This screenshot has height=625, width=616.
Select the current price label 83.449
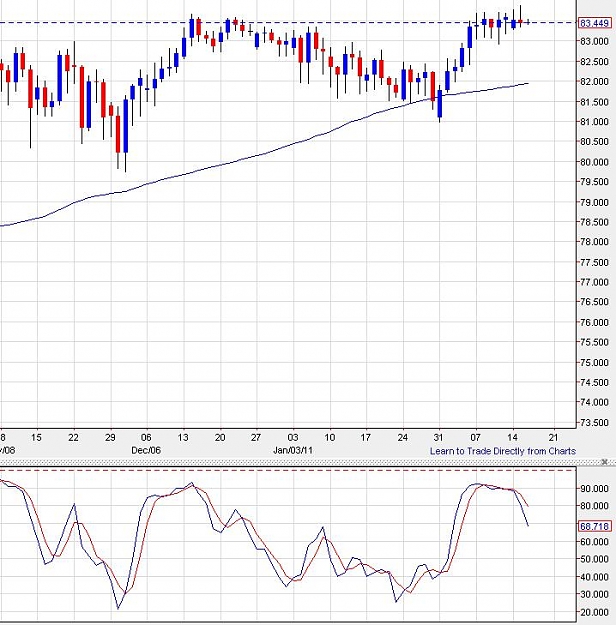(594, 23)
